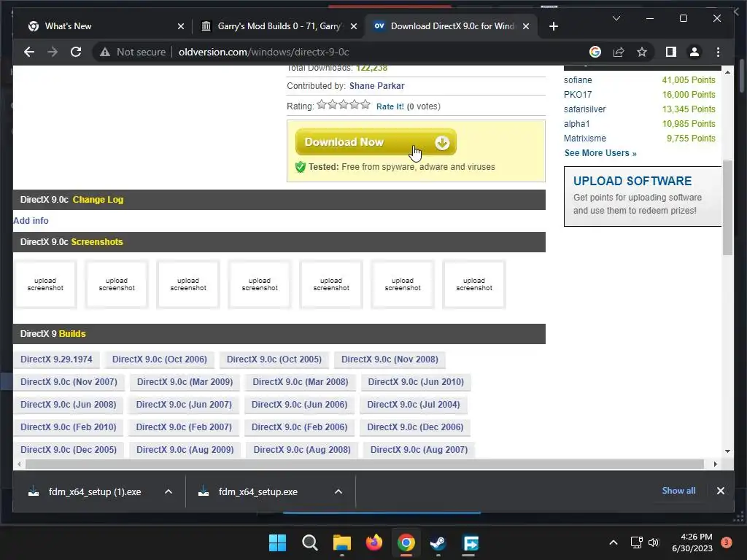
Task: Open DirectX 9.0c (Jul 2004) build
Action: tap(414, 404)
